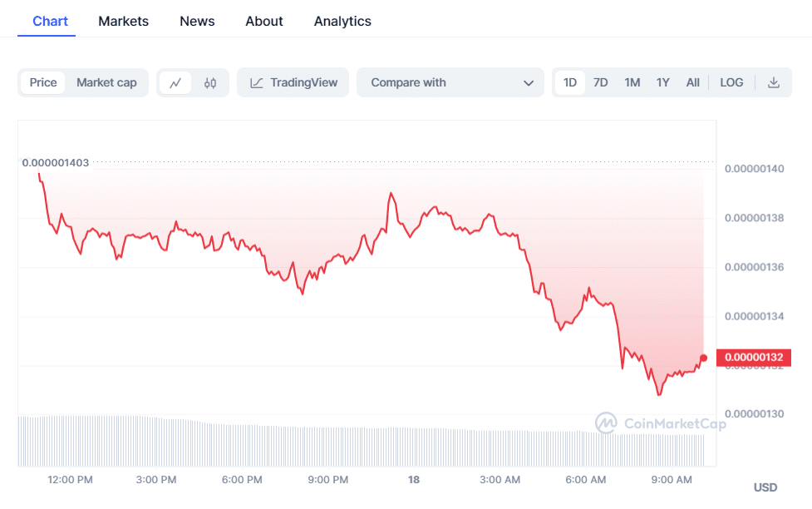
Task: Show All time price history
Action: click(692, 82)
